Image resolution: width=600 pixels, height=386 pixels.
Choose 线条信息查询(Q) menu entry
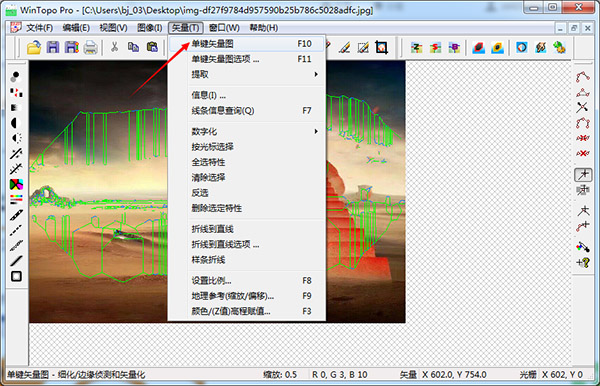click(x=247, y=111)
